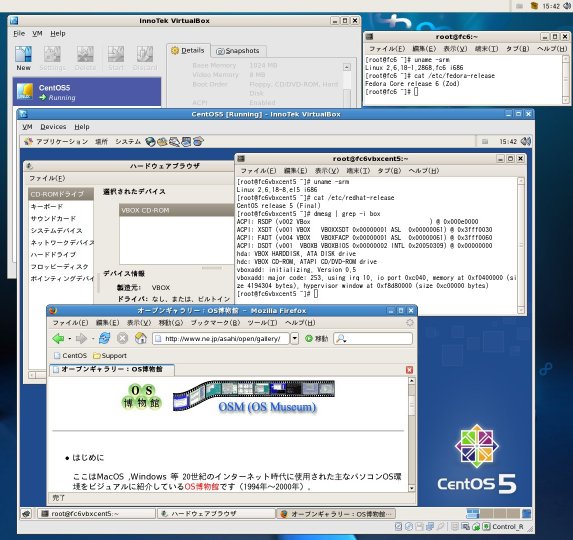Expand the Firefox URL history dropdown
This screenshot has width=573, height=540.
click(x=295, y=339)
